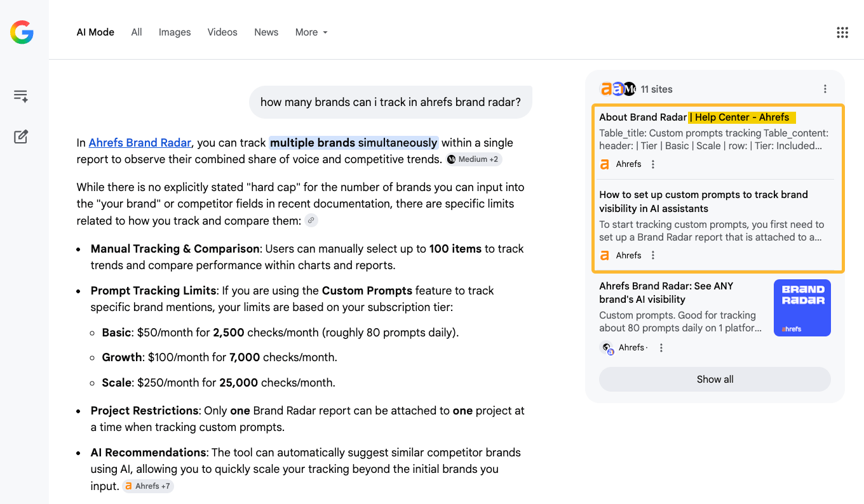
Task: Click the paperclip citation icon after the paragraph
Action: pos(311,220)
